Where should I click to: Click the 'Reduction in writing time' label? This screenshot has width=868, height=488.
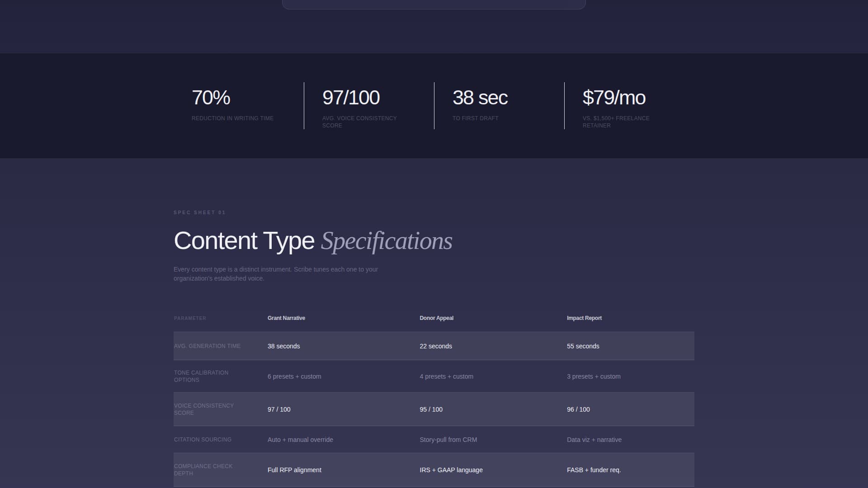click(232, 118)
